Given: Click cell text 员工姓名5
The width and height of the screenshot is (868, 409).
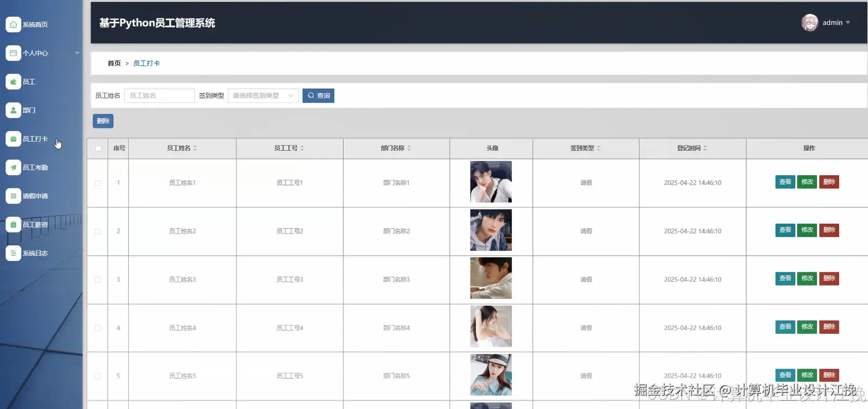Looking at the screenshot, I should [x=182, y=376].
